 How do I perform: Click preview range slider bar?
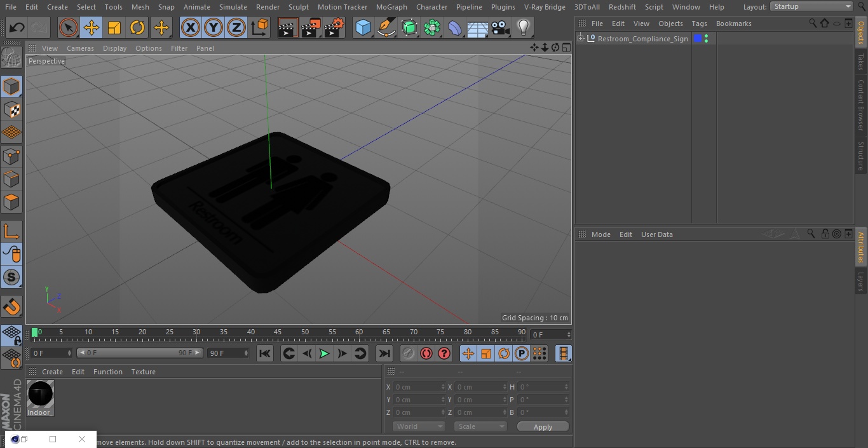(x=140, y=353)
